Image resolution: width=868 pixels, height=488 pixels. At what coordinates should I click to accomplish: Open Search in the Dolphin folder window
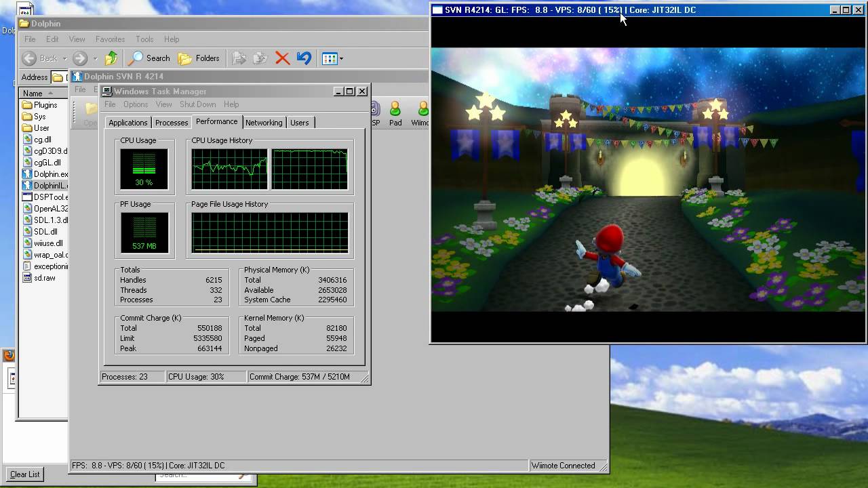tap(149, 58)
